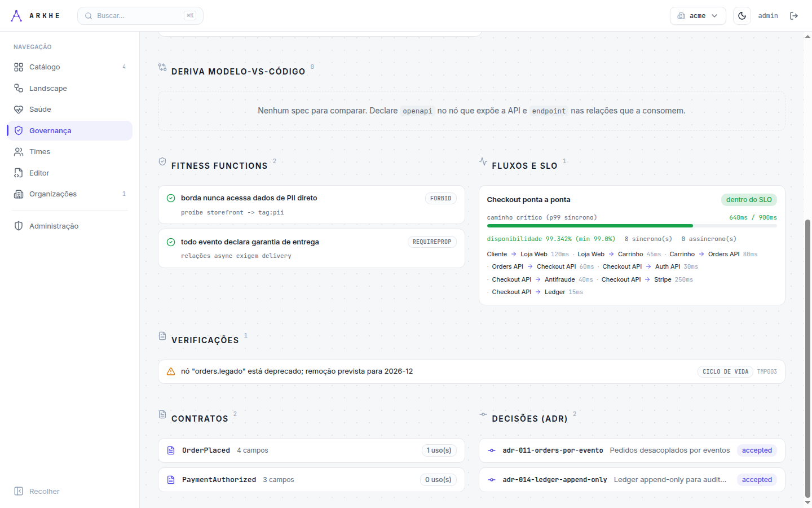Viewport: 812px width, 508px height.
Task: Click the Saúde heart icon
Action: coord(19,110)
